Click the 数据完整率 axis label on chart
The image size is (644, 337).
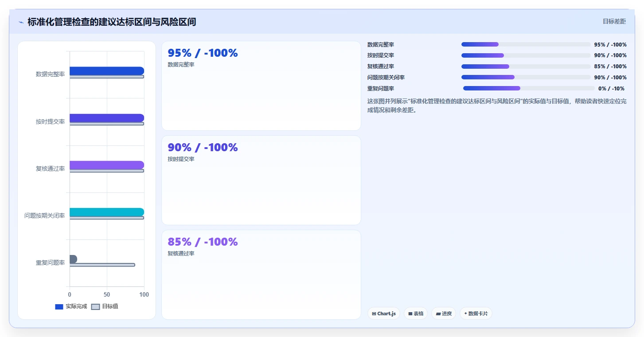(50, 74)
